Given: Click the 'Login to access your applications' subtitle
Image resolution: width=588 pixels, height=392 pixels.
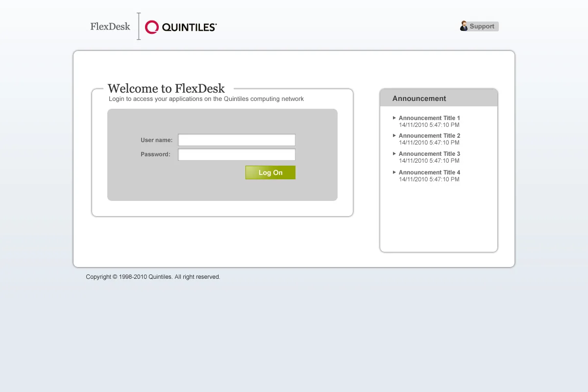Looking at the screenshot, I should coord(206,99).
